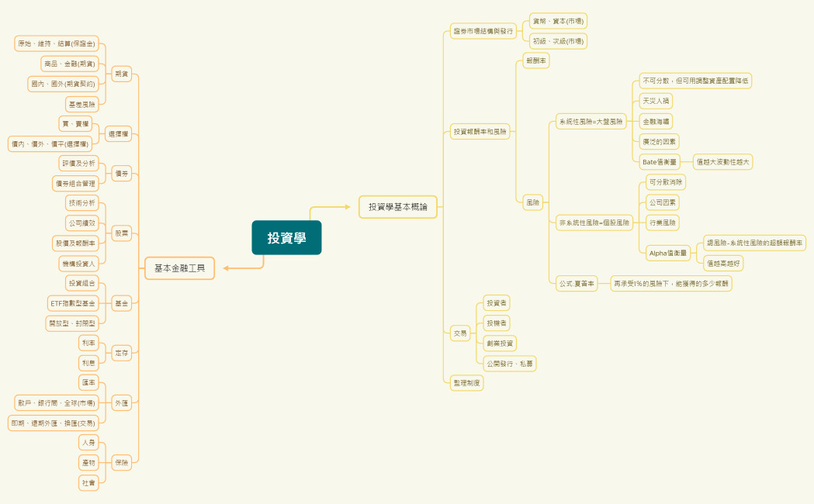Select the 選擇權 topic node
The width and height of the screenshot is (814, 504).
click(x=119, y=134)
